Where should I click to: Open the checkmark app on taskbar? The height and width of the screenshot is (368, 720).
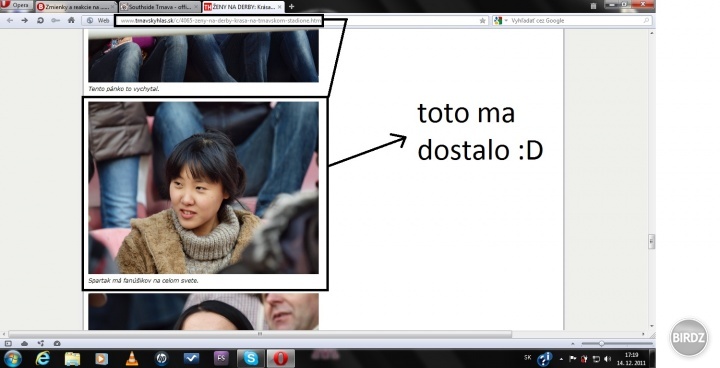pos(191,358)
